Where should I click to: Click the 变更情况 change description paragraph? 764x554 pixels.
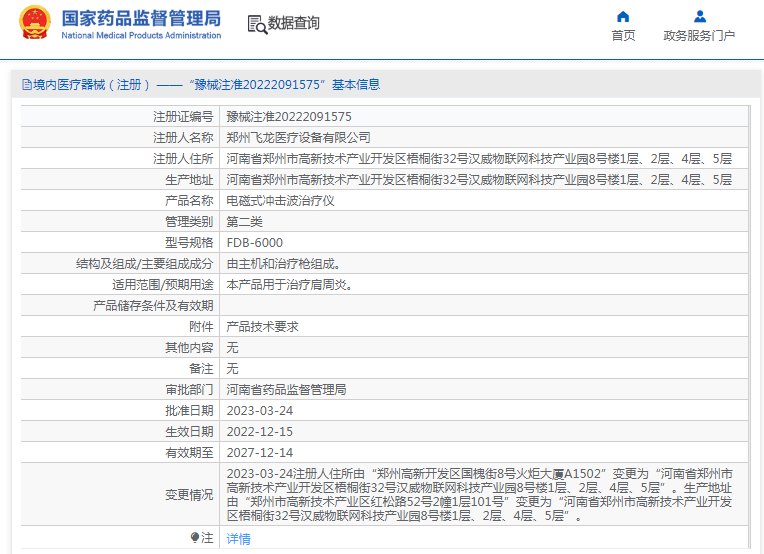coord(479,494)
